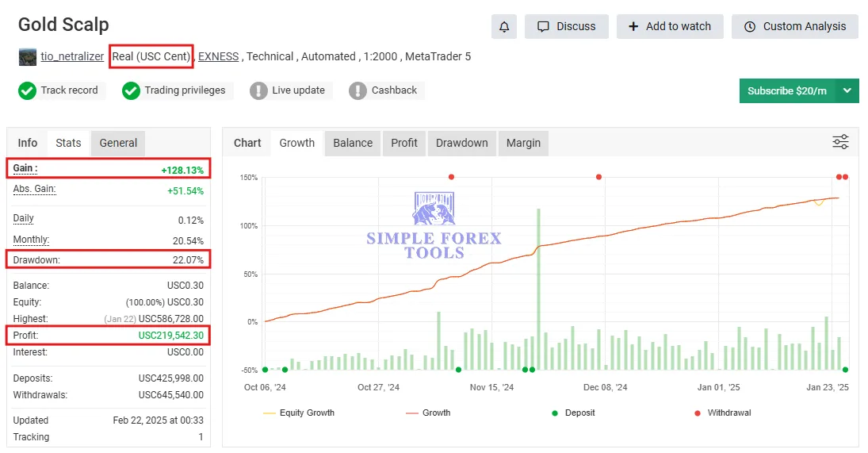Open Custom Analysis
Image resolution: width=868 pixels, height=453 pixels.
(x=795, y=27)
